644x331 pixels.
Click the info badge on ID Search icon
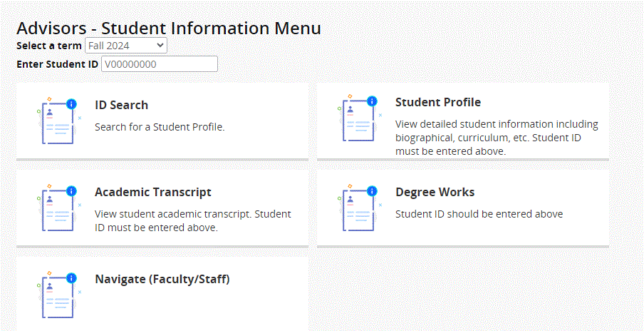[x=71, y=104]
